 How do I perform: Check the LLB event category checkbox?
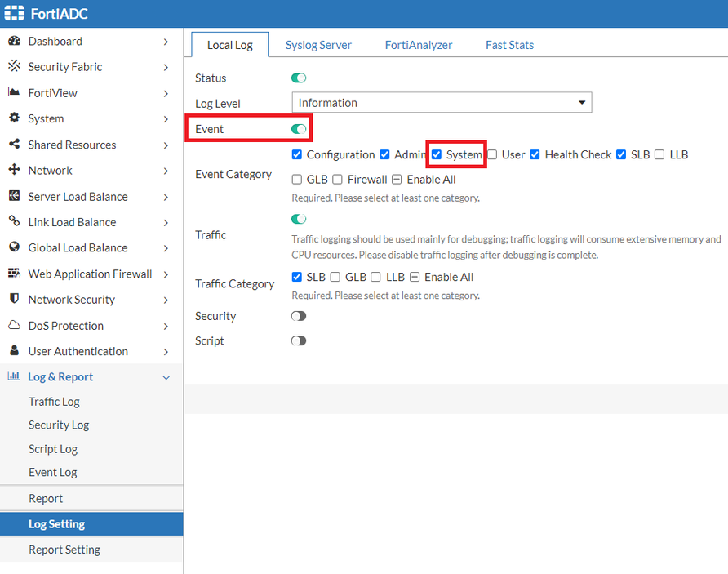click(659, 154)
